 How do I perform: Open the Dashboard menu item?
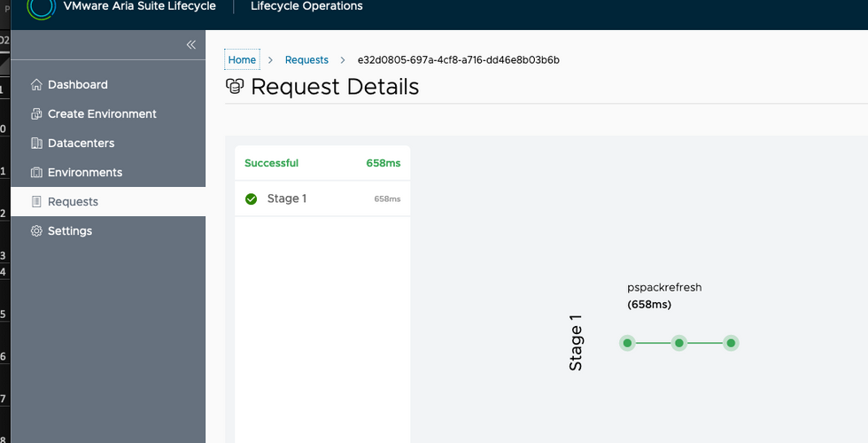(78, 85)
